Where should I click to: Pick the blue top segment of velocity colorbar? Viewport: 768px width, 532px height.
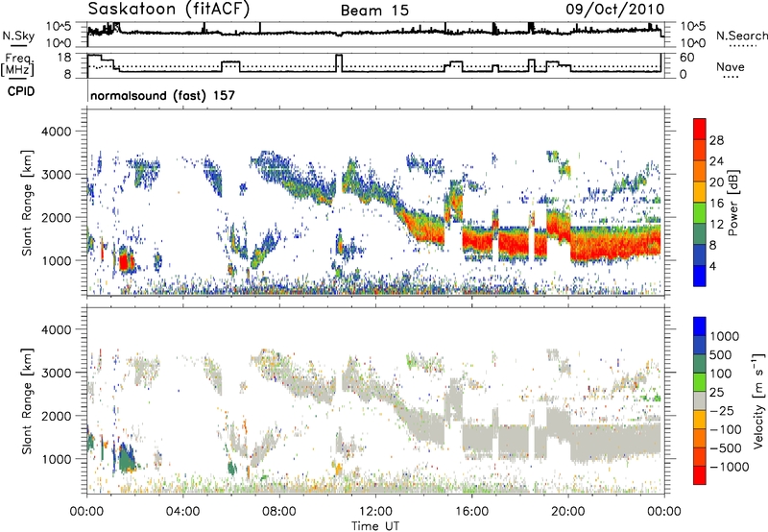[700, 326]
